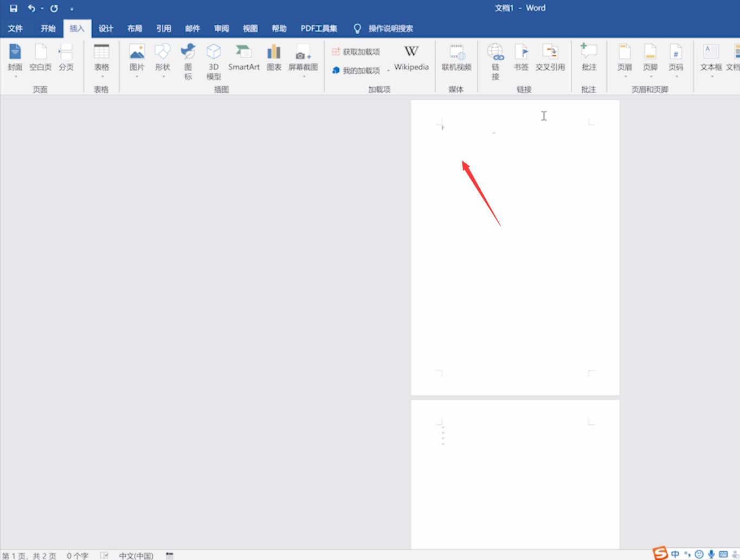Viewport: 740px width, 560px height.
Task: Insert a 3D 模型
Action: [214, 62]
